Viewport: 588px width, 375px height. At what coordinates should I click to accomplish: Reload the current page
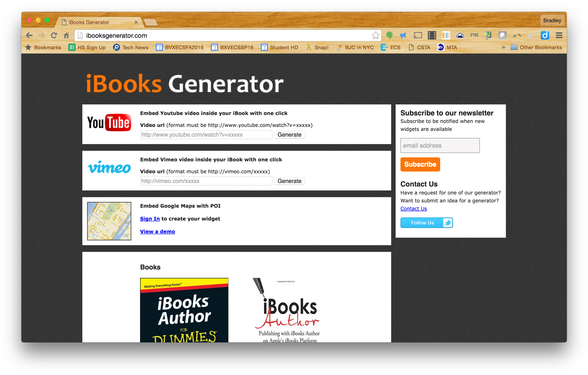(x=54, y=35)
